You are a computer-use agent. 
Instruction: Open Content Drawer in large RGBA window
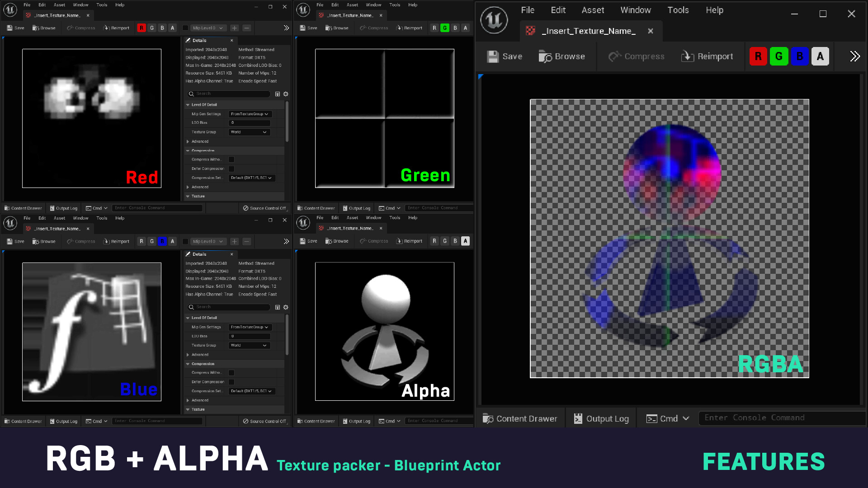pyautogui.click(x=520, y=418)
